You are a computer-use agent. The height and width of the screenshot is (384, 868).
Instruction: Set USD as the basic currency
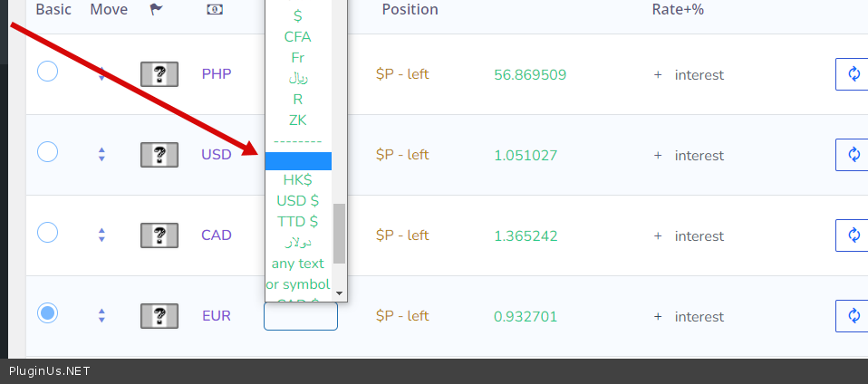pyautogui.click(x=48, y=152)
